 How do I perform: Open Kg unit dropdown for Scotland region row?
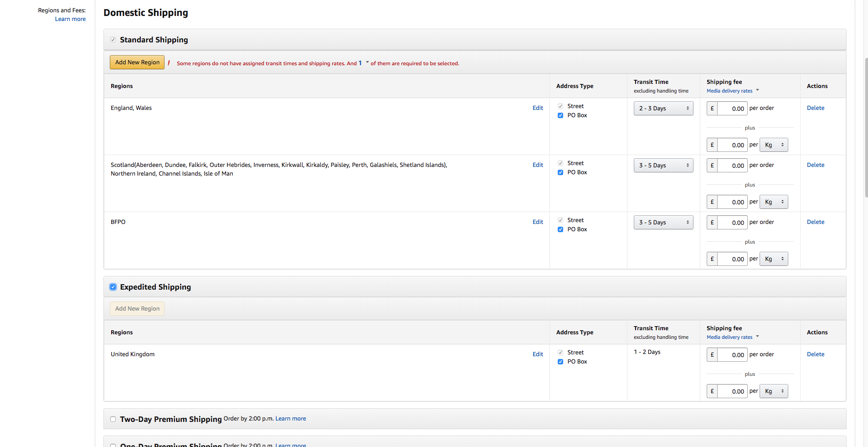pyautogui.click(x=774, y=202)
